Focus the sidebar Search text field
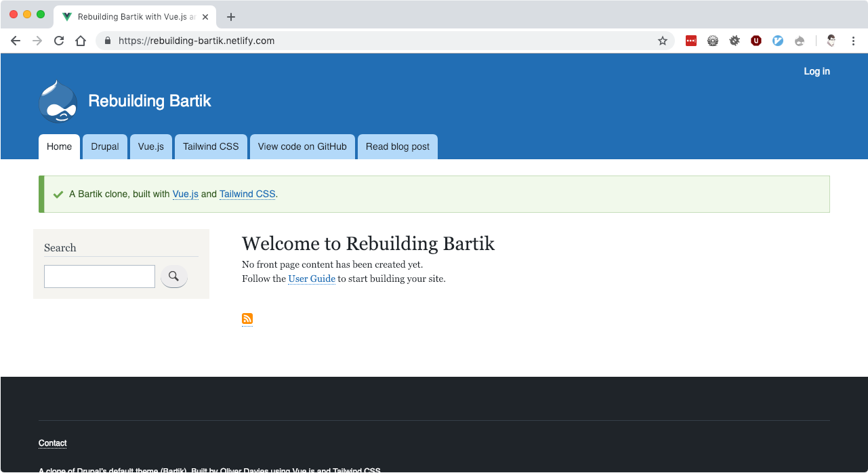The image size is (868, 473). coord(100,276)
